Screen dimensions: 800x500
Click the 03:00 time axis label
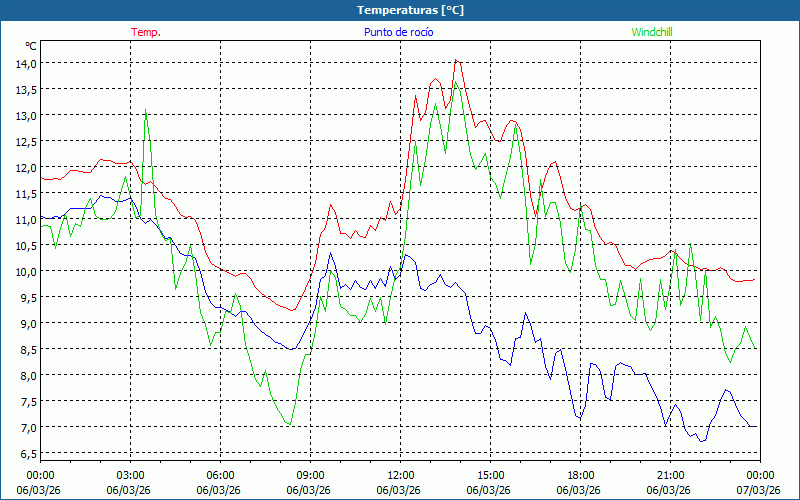130,475
